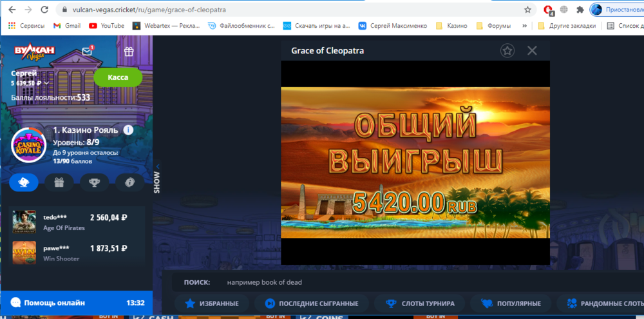Image resolution: width=644 pixels, height=319 pixels.
Task: Click the gift box icon in sidebar header
Action: click(129, 52)
